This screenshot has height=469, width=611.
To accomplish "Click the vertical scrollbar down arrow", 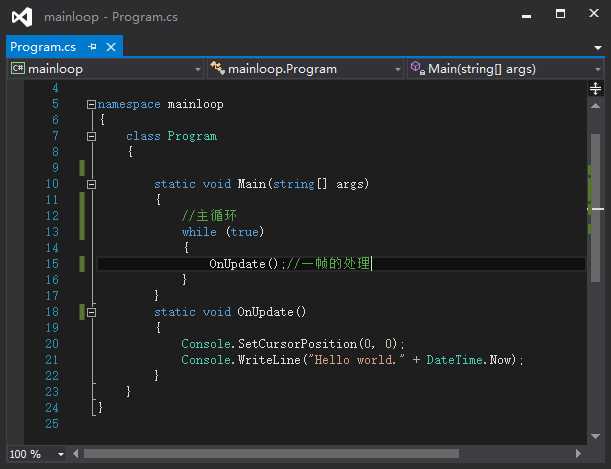I will [x=595, y=436].
